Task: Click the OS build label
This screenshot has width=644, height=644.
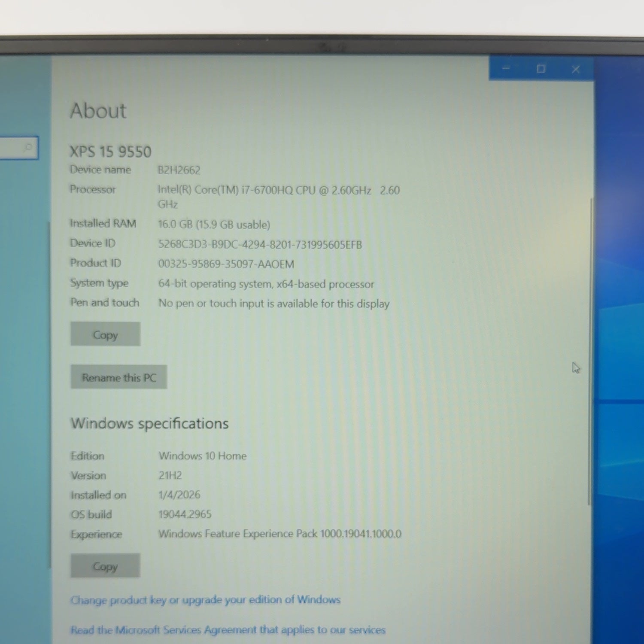Action: [91, 514]
